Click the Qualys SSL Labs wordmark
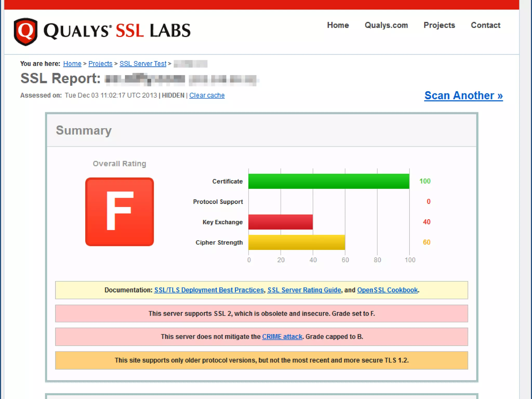This screenshot has width=532, height=399. [117, 31]
